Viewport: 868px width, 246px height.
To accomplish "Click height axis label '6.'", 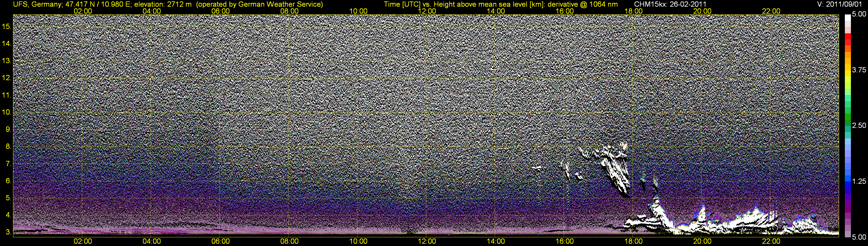I will point(8,181).
